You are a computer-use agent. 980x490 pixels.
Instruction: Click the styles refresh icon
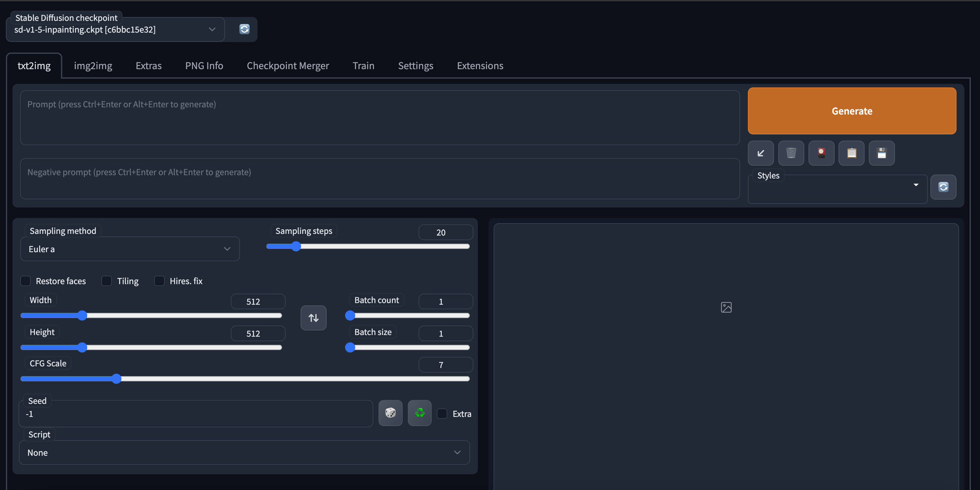click(x=943, y=187)
